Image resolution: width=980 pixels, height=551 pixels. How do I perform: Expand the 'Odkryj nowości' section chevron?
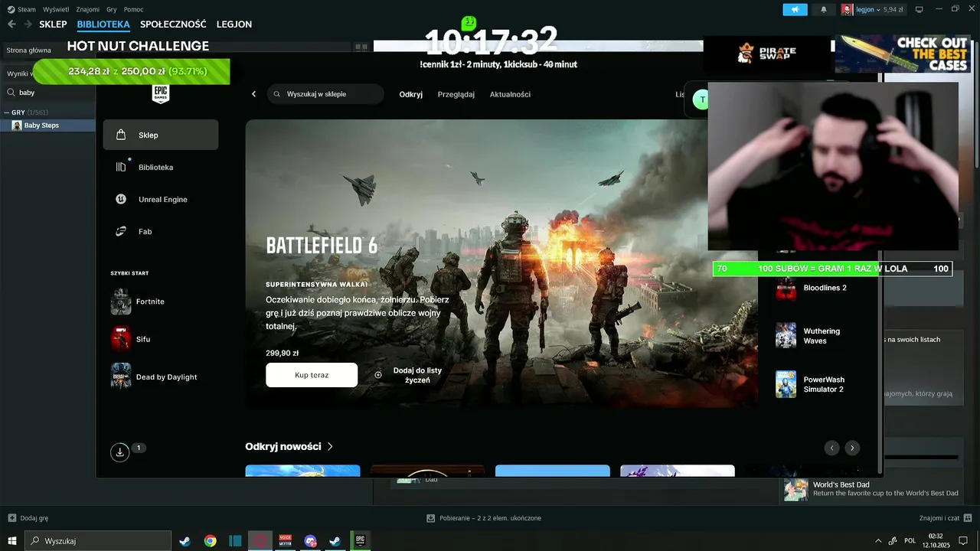(330, 446)
